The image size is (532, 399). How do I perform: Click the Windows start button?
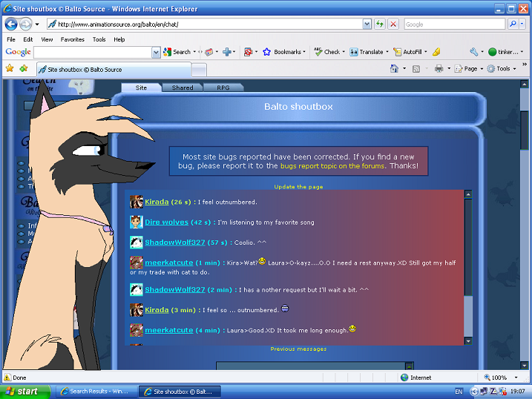25,392
